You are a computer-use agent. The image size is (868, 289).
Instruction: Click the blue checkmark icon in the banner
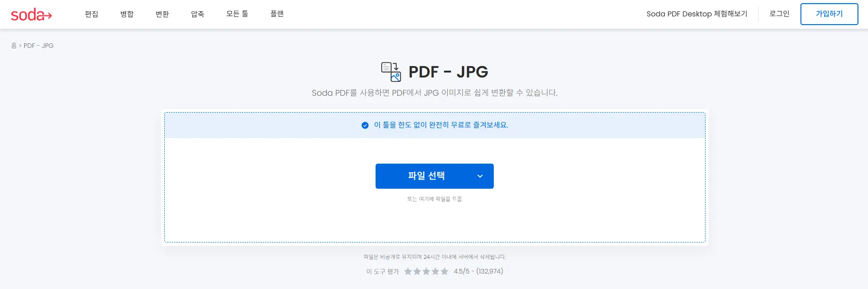365,125
